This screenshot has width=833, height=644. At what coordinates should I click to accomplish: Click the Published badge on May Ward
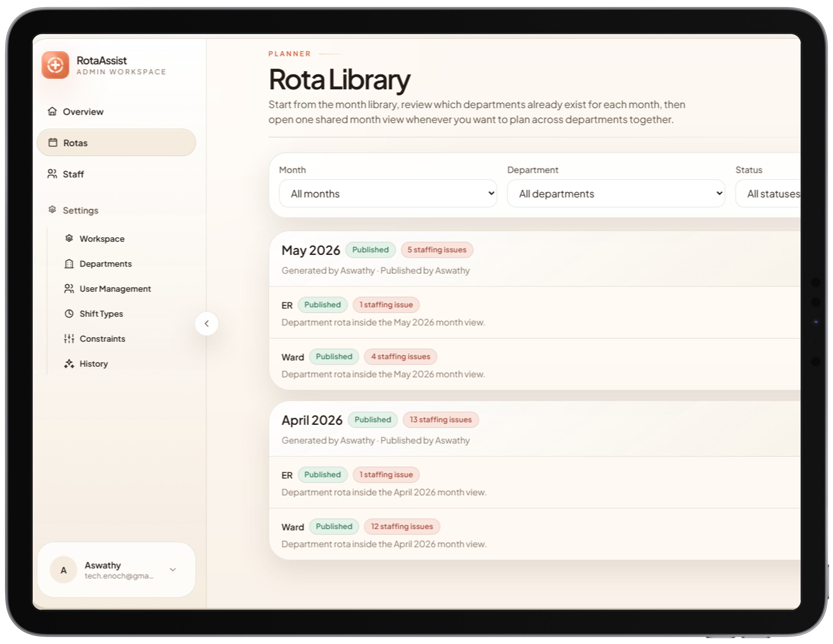pos(334,357)
